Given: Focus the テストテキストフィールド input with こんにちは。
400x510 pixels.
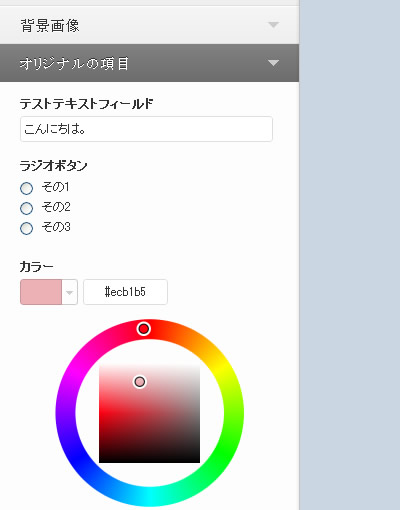Looking at the screenshot, I should (146, 129).
